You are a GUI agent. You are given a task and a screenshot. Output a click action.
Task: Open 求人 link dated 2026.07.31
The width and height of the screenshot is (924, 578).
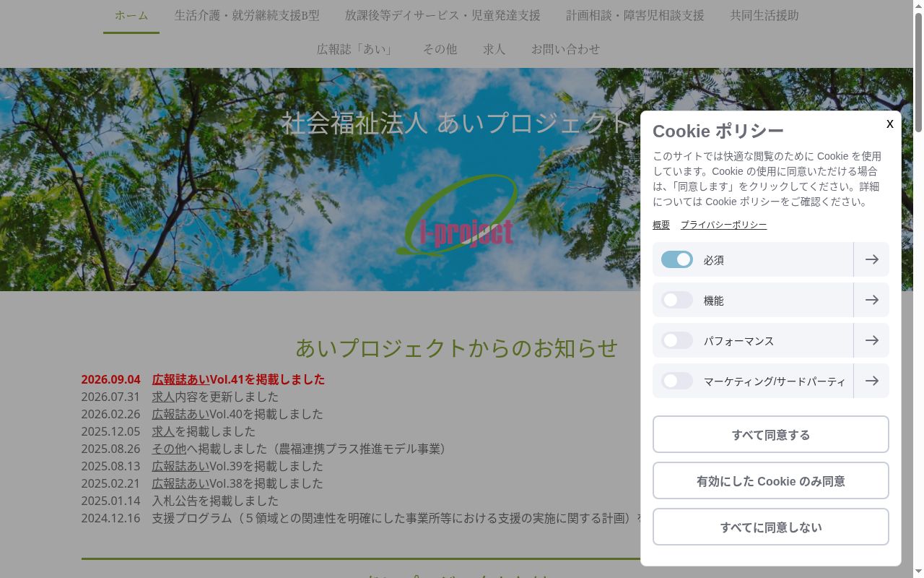pyautogui.click(x=163, y=397)
